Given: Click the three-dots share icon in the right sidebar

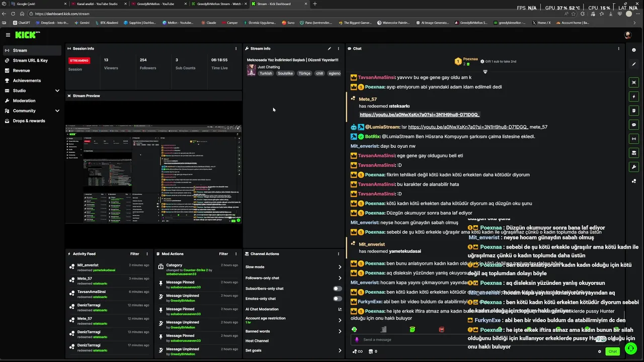Looking at the screenshot, I should click(633, 181).
